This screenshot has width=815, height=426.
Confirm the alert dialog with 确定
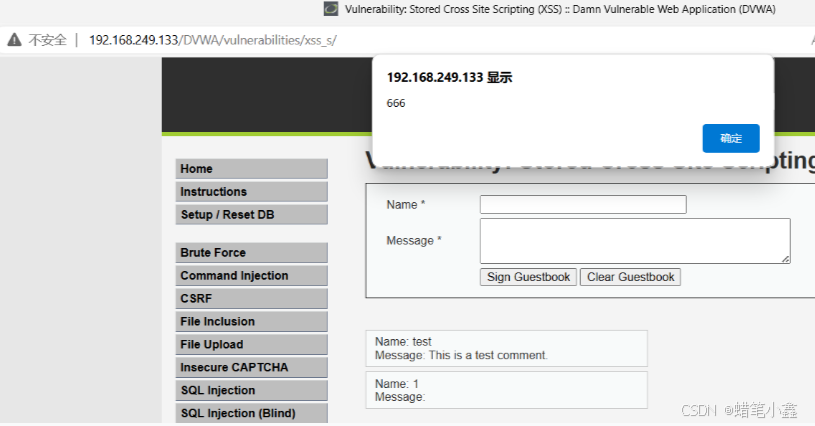coord(731,138)
